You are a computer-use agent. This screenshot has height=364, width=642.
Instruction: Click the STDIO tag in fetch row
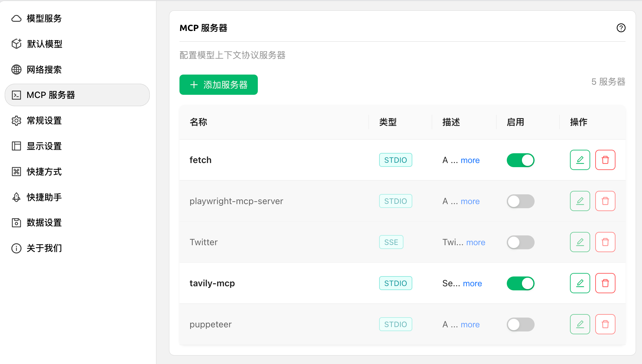(395, 160)
